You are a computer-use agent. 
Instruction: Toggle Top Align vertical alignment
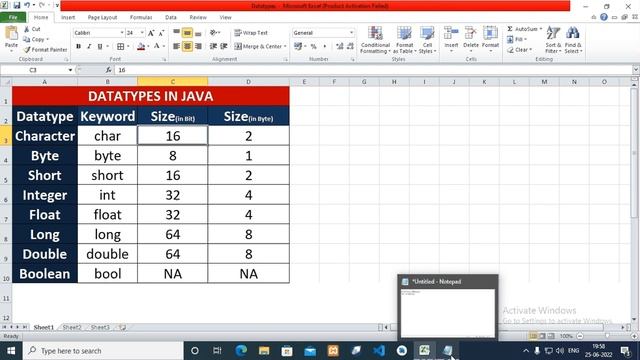176,33
